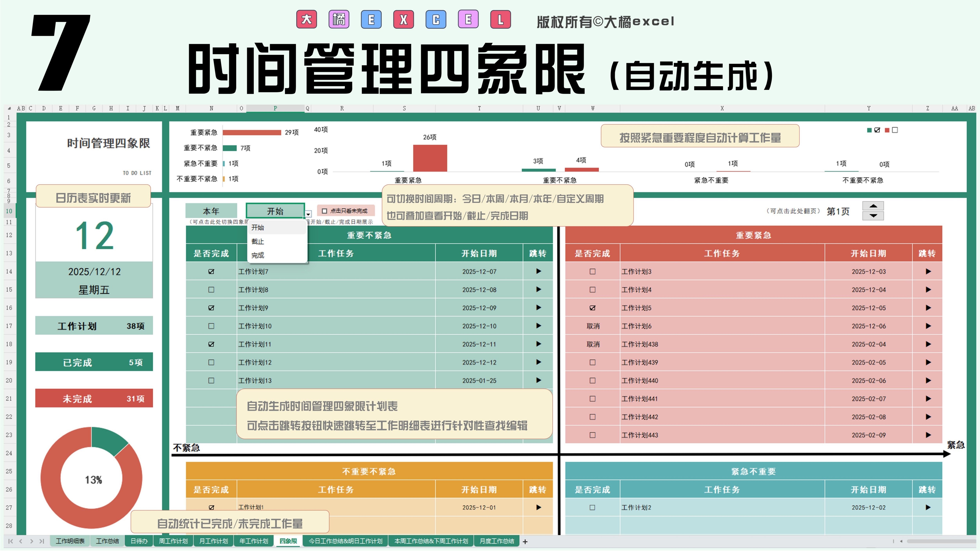
Task: Click jump arrow for 工作计划443 row
Action: click(x=928, y=435)
